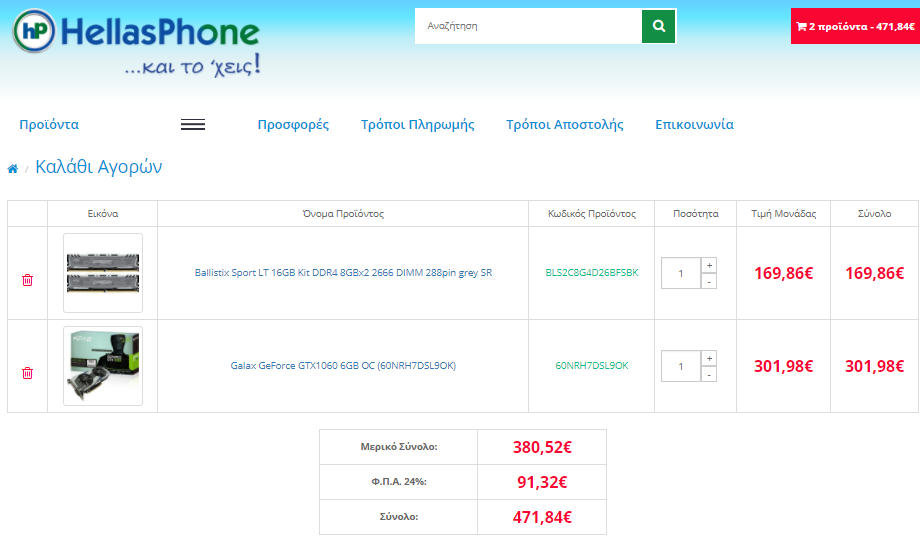Open the Προϊόντα menu
The width and height of the screenshot is (920, 538).
(x=49, y=124)
